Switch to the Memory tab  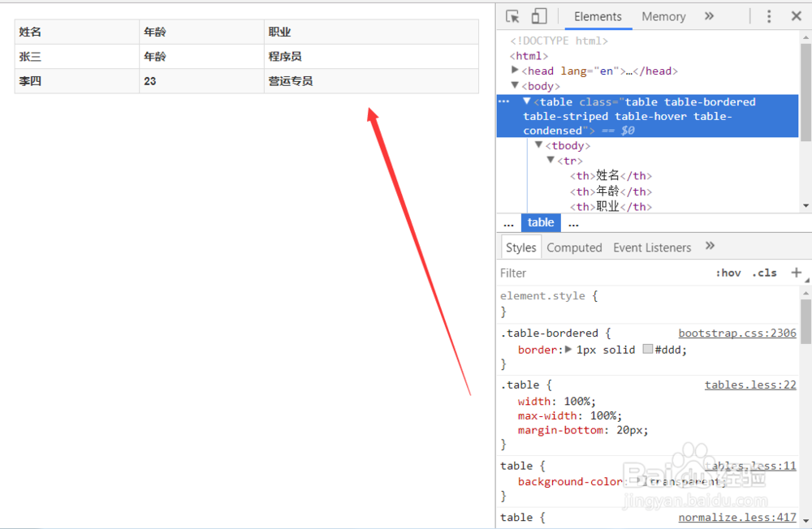coord(663,16)
